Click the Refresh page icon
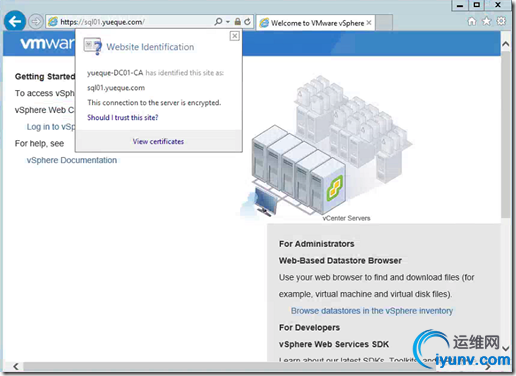 tap(247, 22)
